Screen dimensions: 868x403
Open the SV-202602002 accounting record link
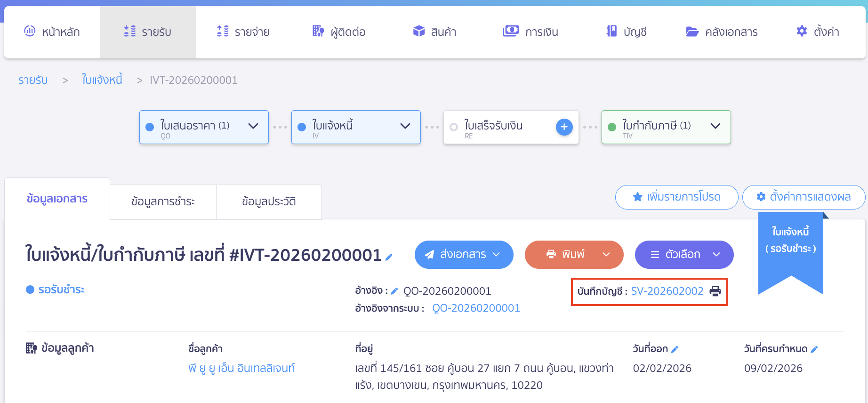667,291
